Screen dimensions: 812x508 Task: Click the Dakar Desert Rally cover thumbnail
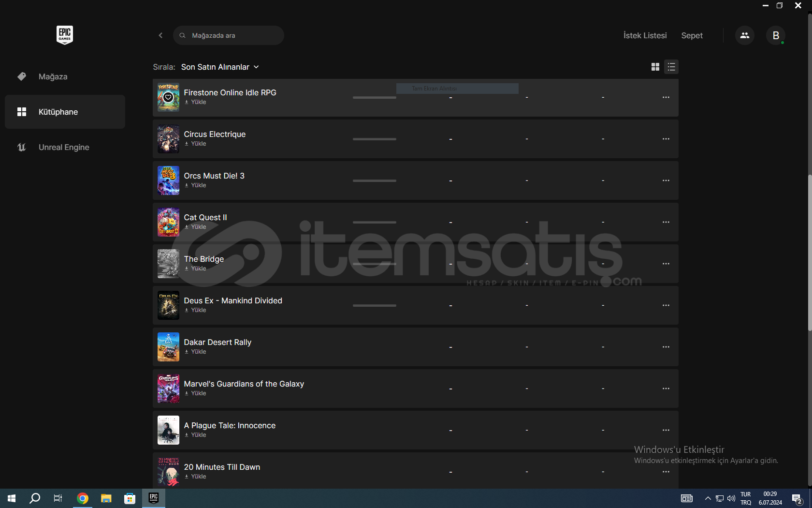168,347
